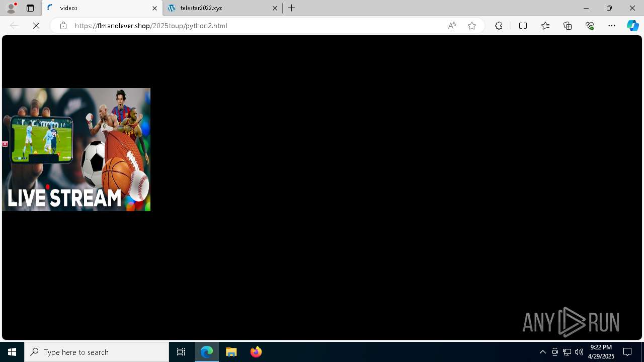Open Browser essentials

tap(590, 26)
